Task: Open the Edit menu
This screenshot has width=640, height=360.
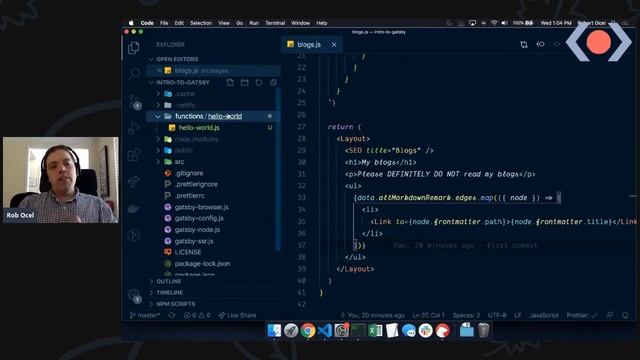Action: pos(179,23)
